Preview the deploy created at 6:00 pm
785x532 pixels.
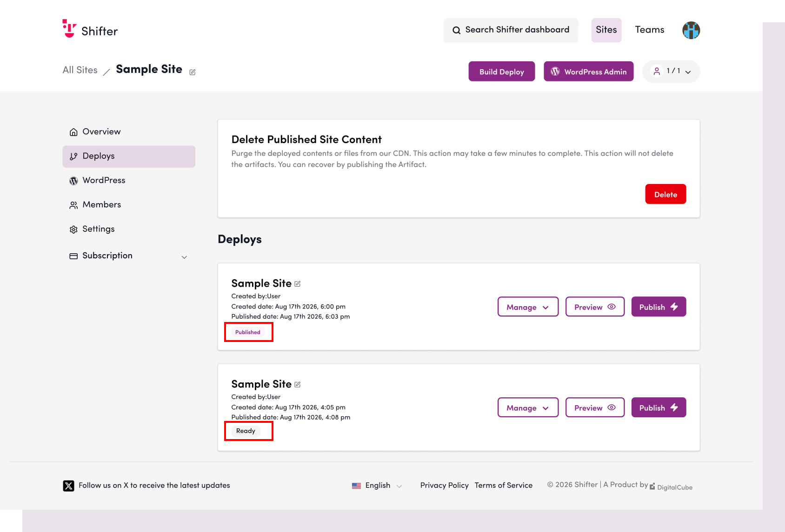(x=595, y=307)
